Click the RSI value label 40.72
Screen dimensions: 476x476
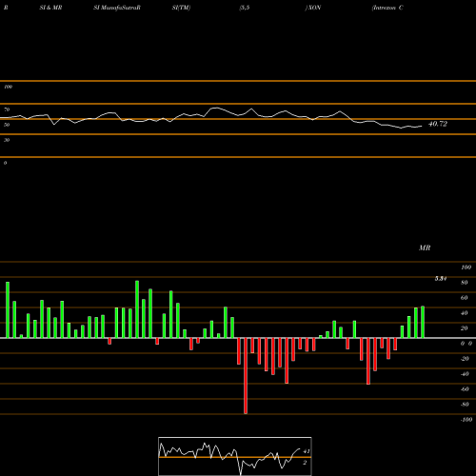tap(438, 124)
